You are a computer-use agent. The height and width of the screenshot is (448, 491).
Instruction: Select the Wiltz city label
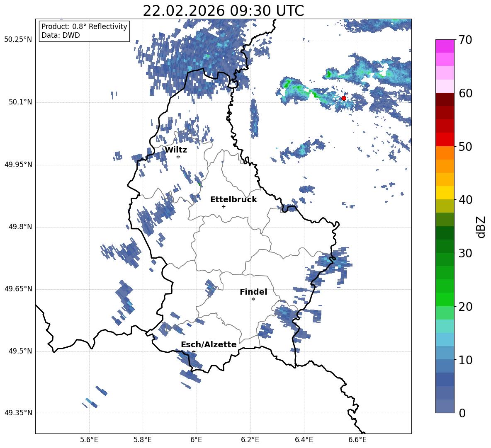176,150
